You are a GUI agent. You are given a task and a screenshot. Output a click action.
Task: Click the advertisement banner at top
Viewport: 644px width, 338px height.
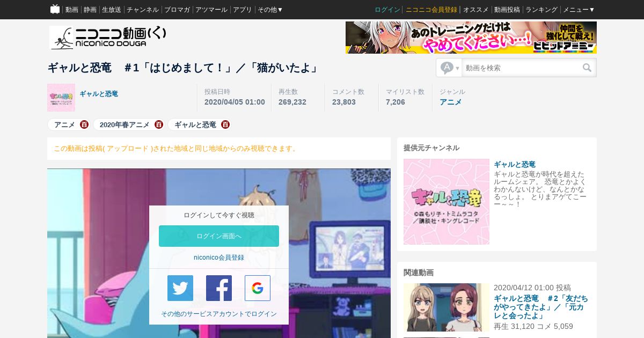(471, 38)
